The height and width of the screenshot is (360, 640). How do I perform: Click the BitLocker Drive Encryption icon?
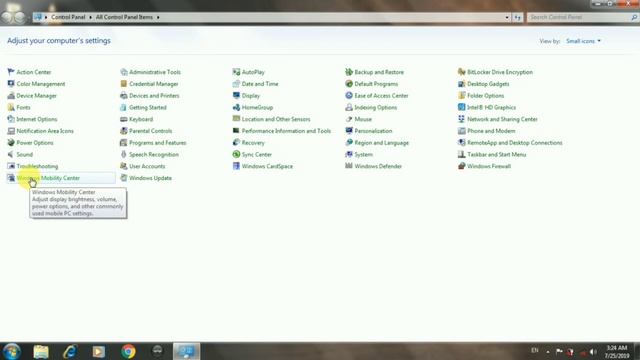click(x=462, y=72)
